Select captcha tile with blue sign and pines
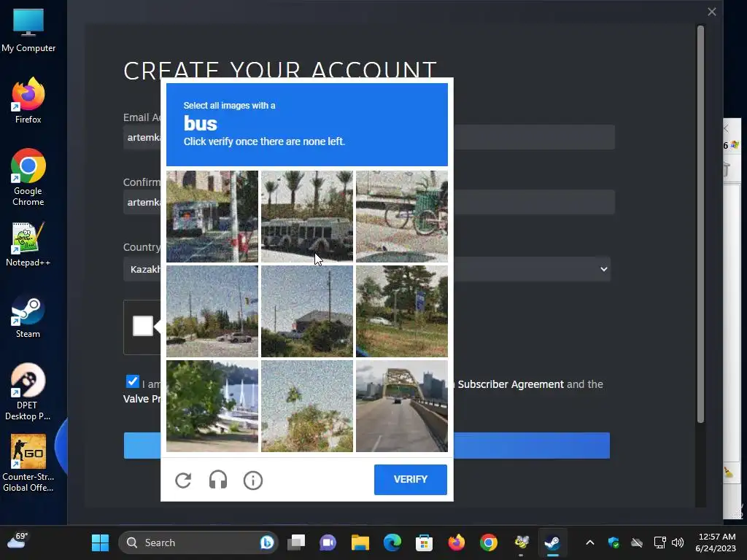 (x=402, y=311)
